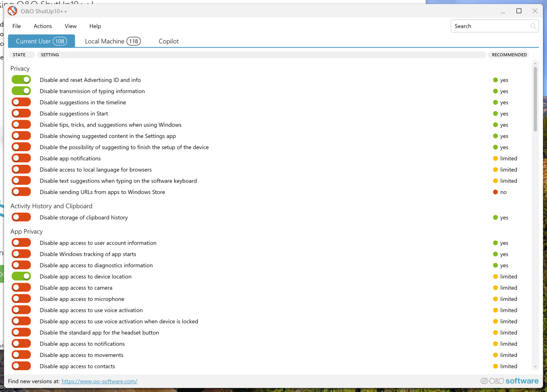This screenshot has width=547, height=392.
Task: Switch to the Copilot tab
Action: point(169,41)
